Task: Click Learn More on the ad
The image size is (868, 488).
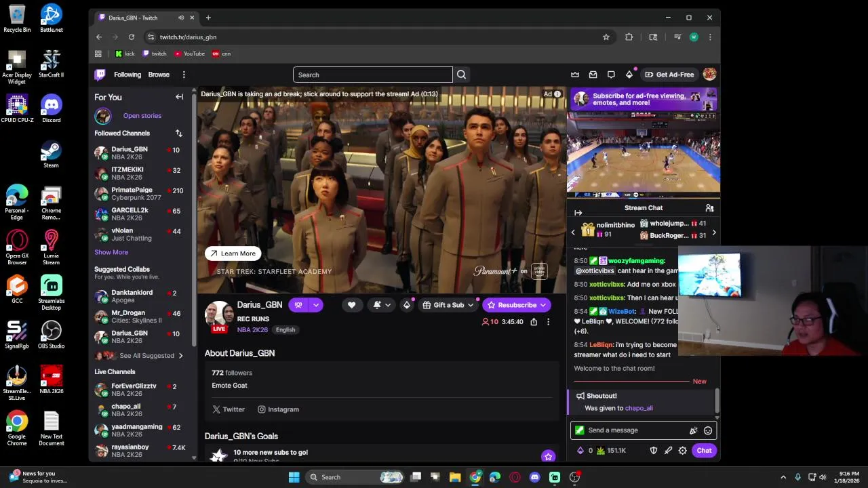Action: [233, 253]
